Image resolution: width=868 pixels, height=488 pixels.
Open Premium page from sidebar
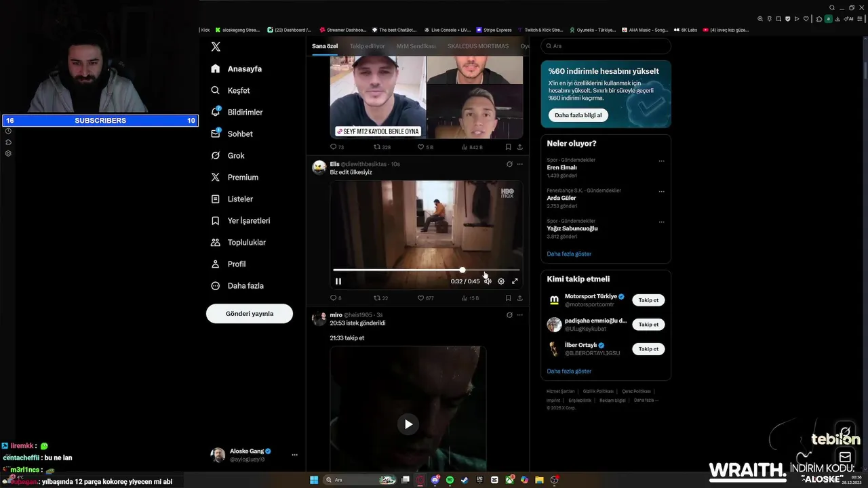(235, 177)
